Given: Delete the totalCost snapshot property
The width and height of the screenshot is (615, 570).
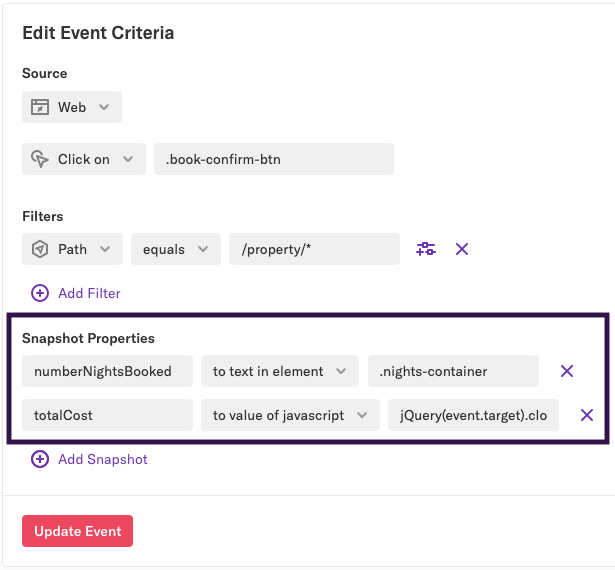Looking at the screenshot, I should pyautogui.click(x=587, y=415).
